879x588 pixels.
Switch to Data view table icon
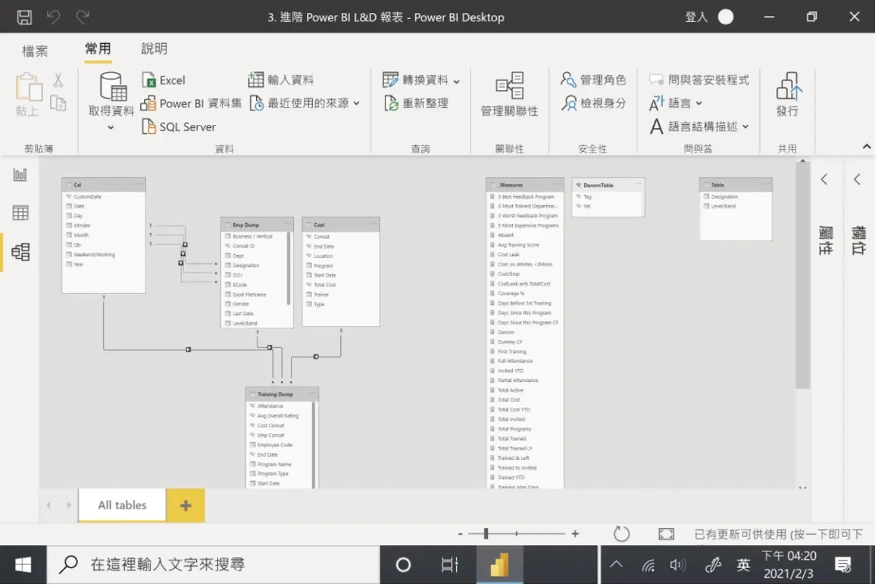[21, 213]
